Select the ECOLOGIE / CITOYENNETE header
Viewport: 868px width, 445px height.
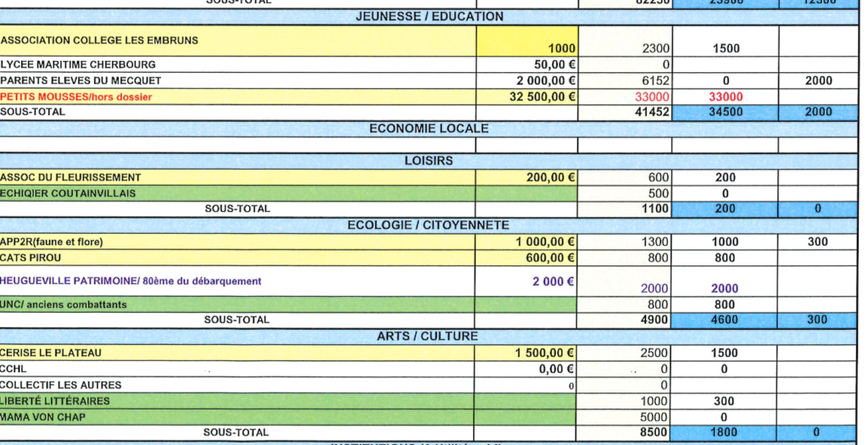pos(428,225)
